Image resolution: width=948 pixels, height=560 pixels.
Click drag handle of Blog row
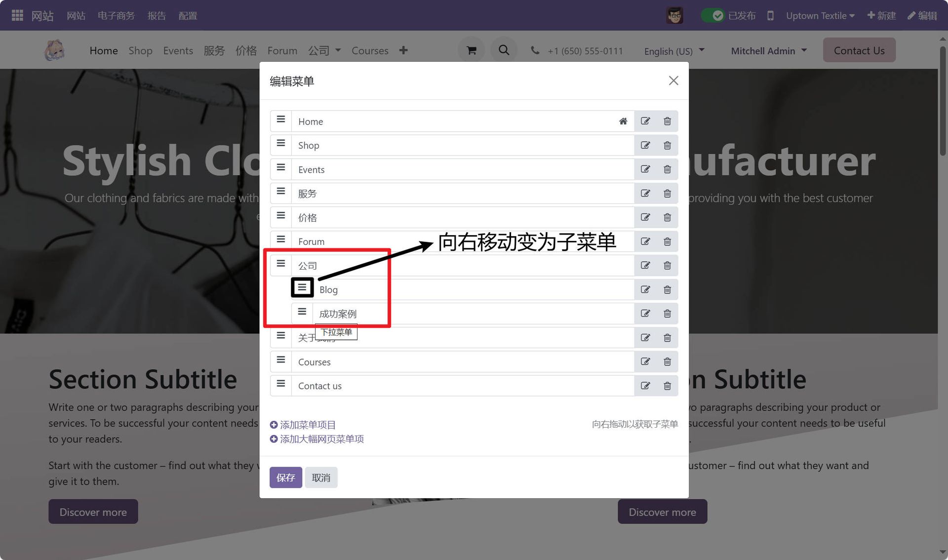pyautogui.click(x=302, y=287)
